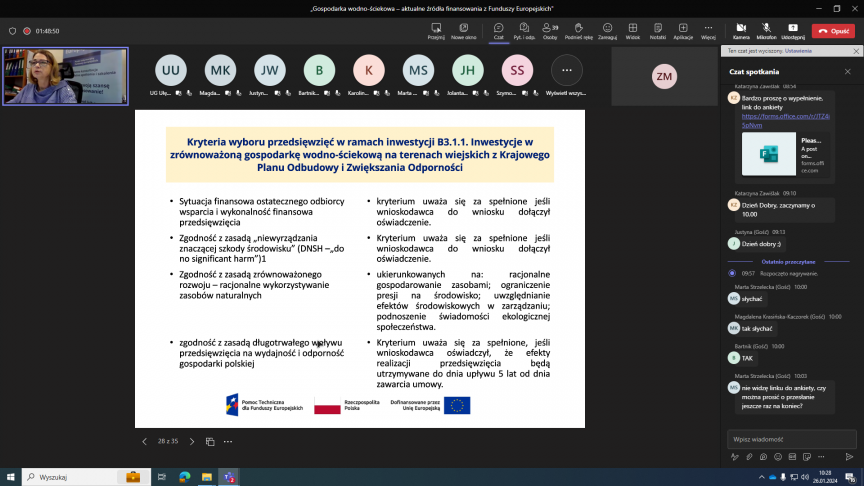This screenshot has width=864, height=486.
Task: Click the UU participant avatar
Action: pyautogui.click(x=171, y=71)
